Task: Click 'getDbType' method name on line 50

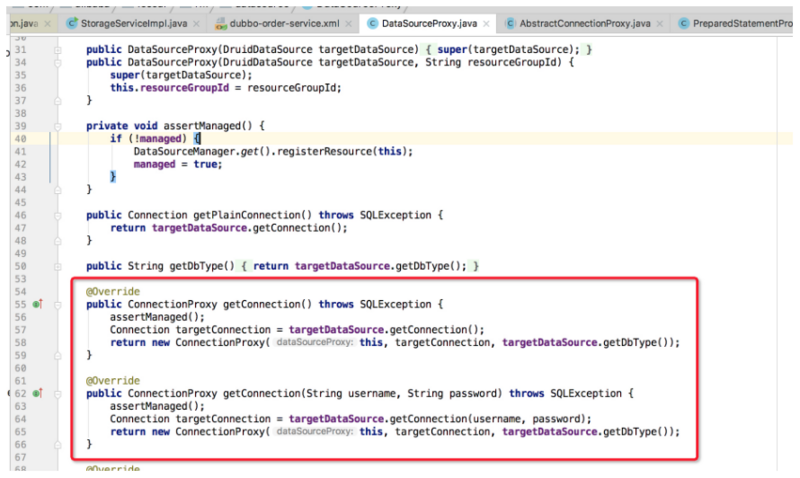Action: click(196, 266)
